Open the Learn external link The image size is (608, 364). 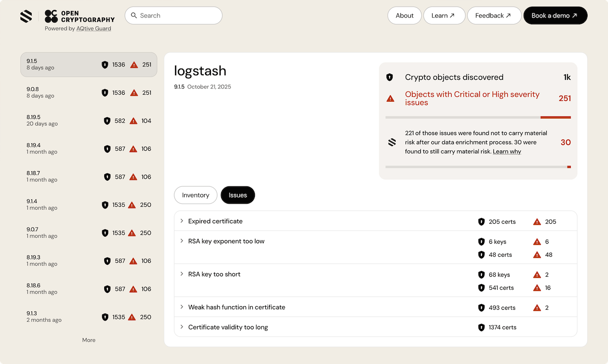pos(444,16)
